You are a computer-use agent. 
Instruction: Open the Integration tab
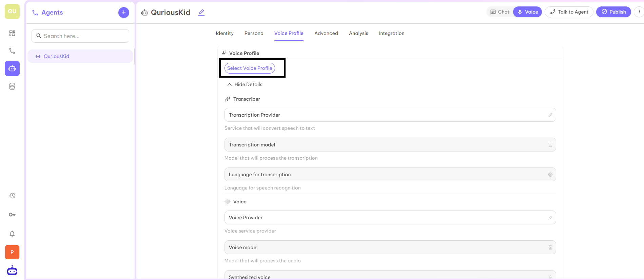pos(392,33)
